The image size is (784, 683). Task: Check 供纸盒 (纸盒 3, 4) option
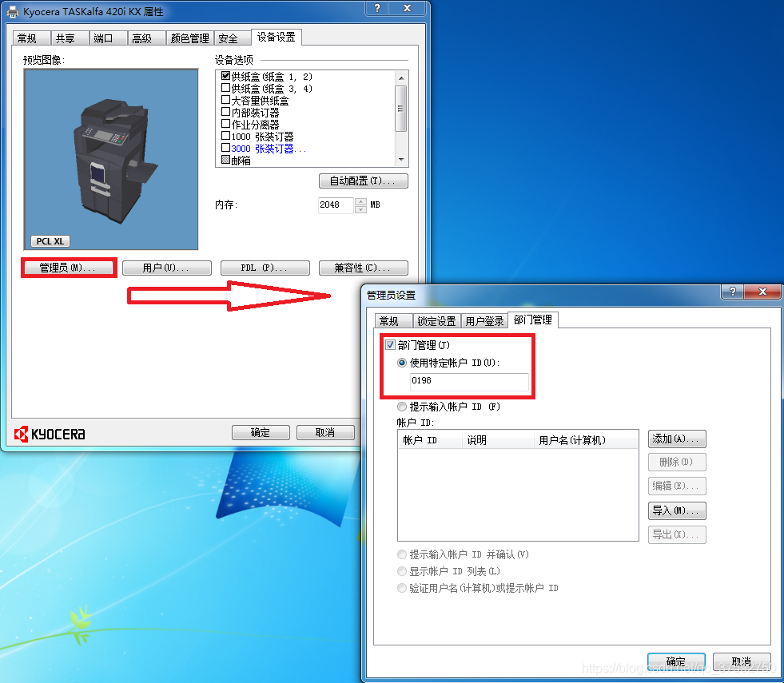[x=225, y=88]
